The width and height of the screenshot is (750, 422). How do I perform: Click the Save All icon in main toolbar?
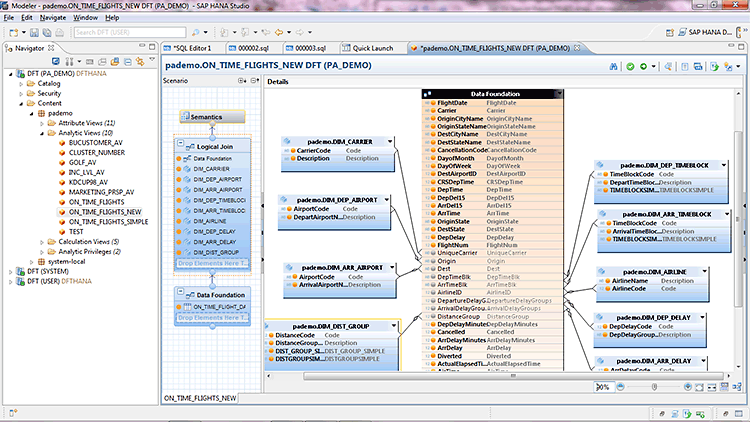(x=47, y=33)
